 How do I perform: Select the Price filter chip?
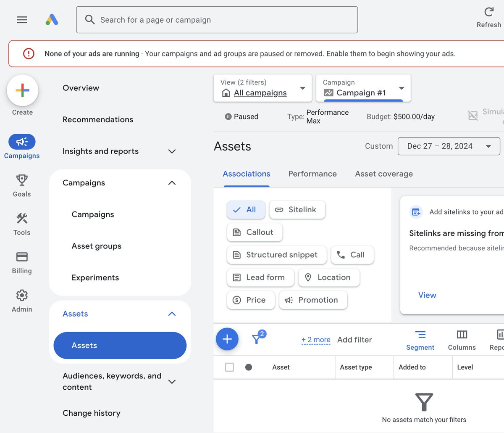pos(251,300)
